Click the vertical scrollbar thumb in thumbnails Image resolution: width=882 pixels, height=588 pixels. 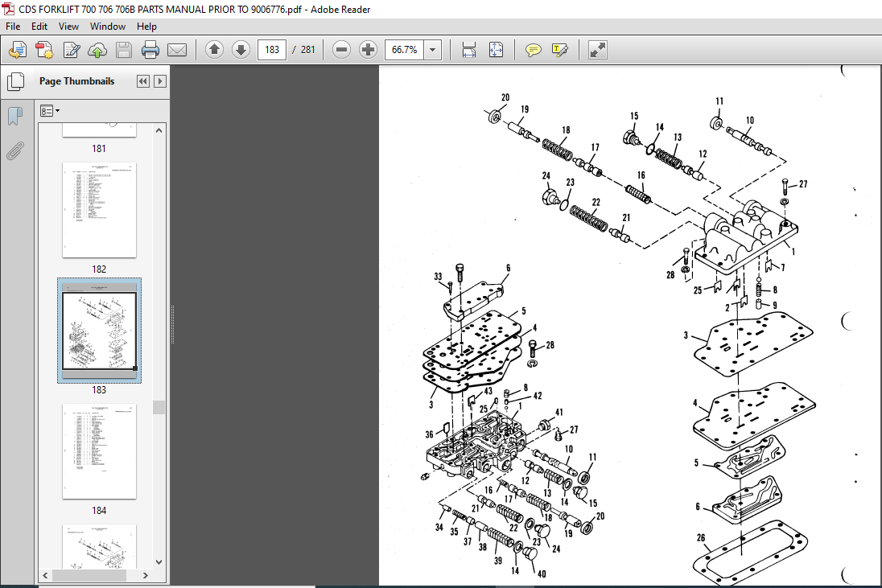pos(159,408)
